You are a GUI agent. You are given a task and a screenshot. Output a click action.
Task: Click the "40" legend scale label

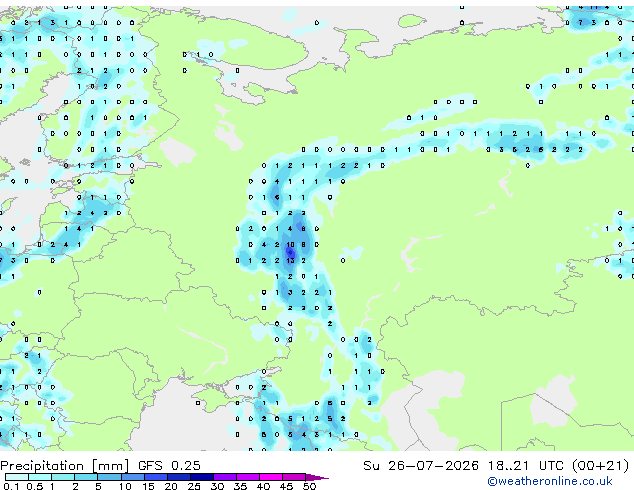(263, 486)
